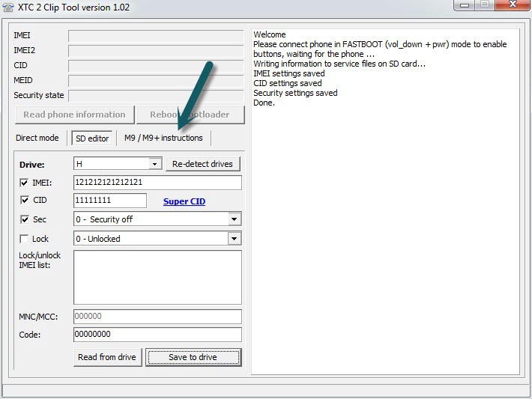Screen dimensions: 532x399
Task: Click the XTC 2 Clip Tool title bar icon
Action: (x=8, y=7)
